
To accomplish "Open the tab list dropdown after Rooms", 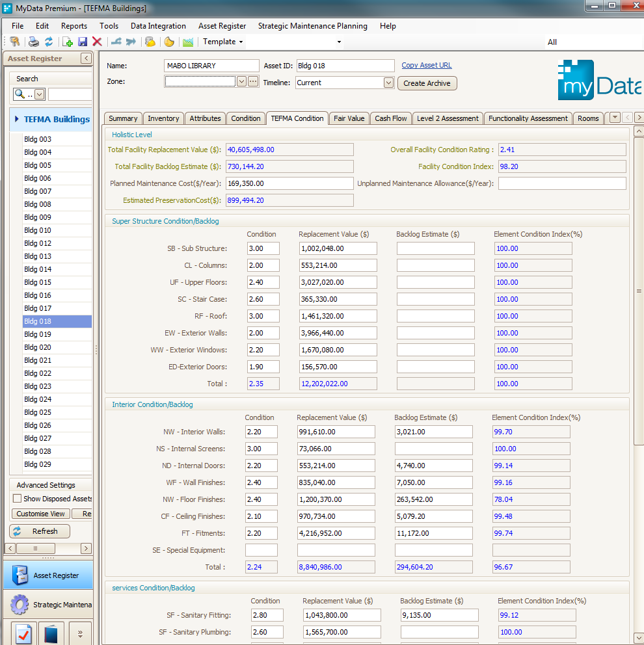I will click(615, 118).
